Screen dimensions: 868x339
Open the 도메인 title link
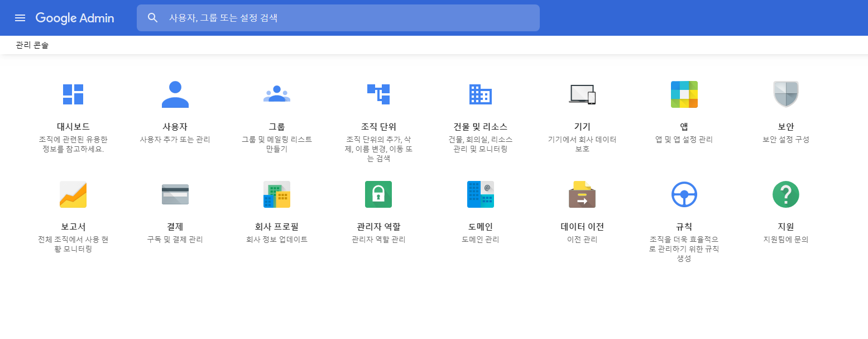click(x=481, y=227)
